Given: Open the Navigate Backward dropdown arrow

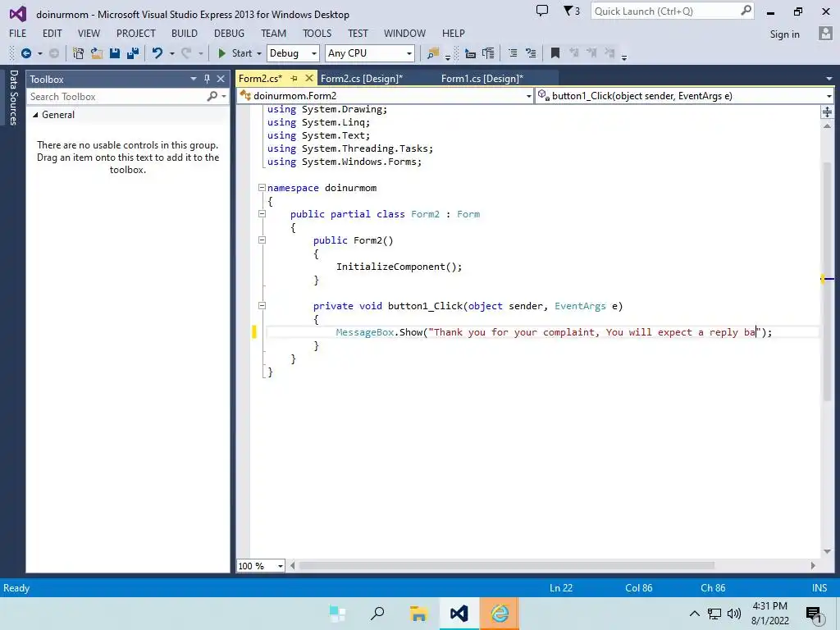Looking at the screenshot, I should coord(39,53).
